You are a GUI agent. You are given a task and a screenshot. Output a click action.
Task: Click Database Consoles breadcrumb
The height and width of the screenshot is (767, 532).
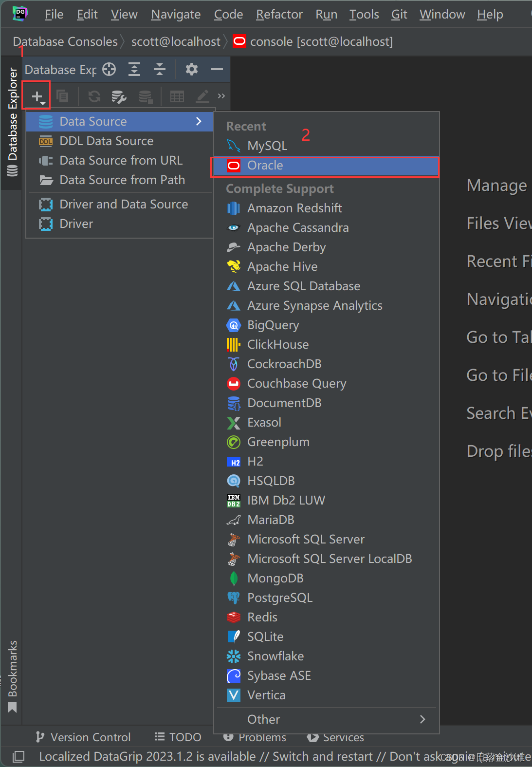[65, 42]
